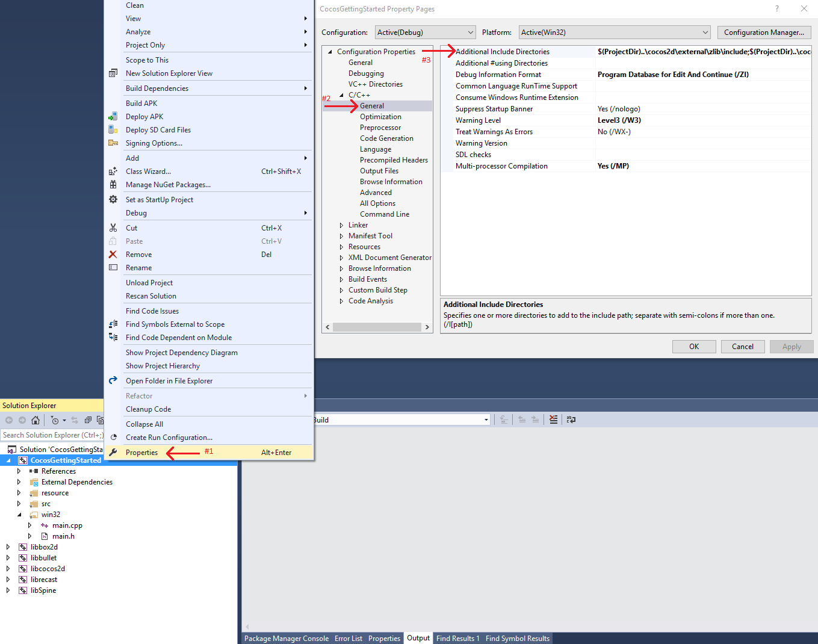Switch to Package Manager Console tab
This screenshot has width=818, height=644.
click(x=287, y=639)
